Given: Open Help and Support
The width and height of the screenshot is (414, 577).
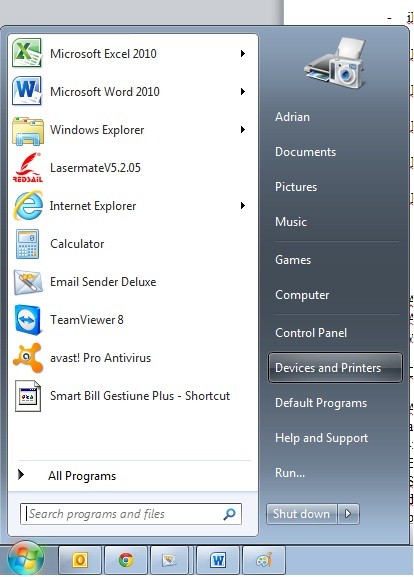Looking at the screenshot, I should 321,438.
